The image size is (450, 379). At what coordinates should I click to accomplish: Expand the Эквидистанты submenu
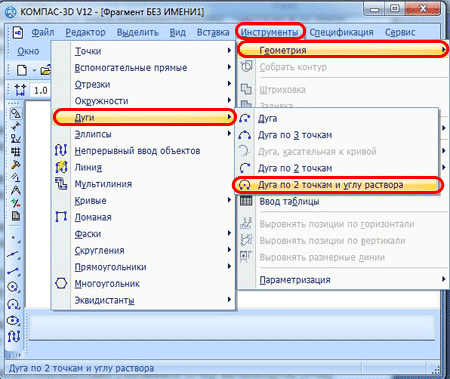point(144,300)
